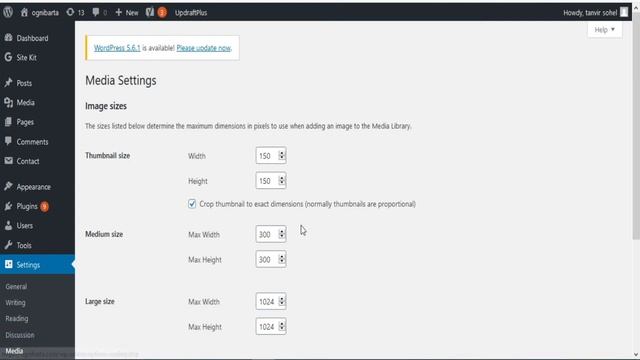Open Settings in sidebar
Screen dimensions: 640x360
pyautogui.click(x=28, y=265)
